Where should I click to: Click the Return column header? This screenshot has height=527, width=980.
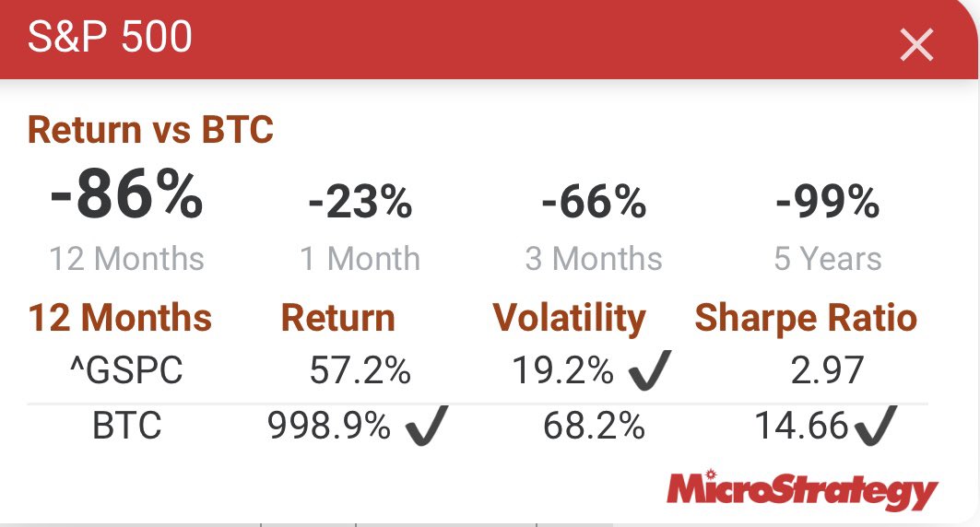337,318
